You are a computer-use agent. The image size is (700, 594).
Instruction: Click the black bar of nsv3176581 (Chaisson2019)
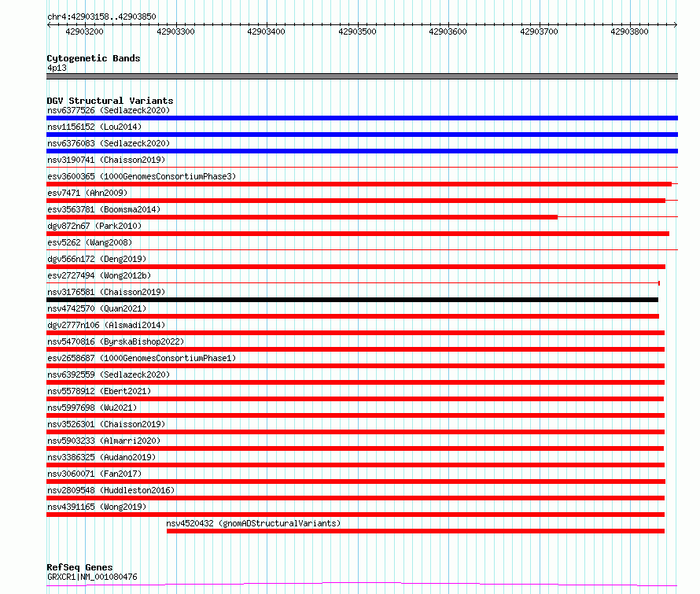[352, 300]
